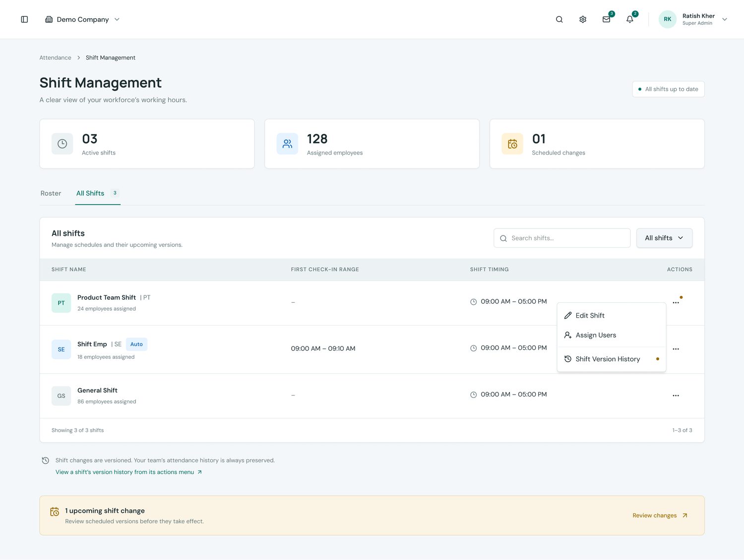Screen dimensions: 744x560
Task: Click the 09:00 AM – 09:10 AM check-in range
Action: point(323,348)
